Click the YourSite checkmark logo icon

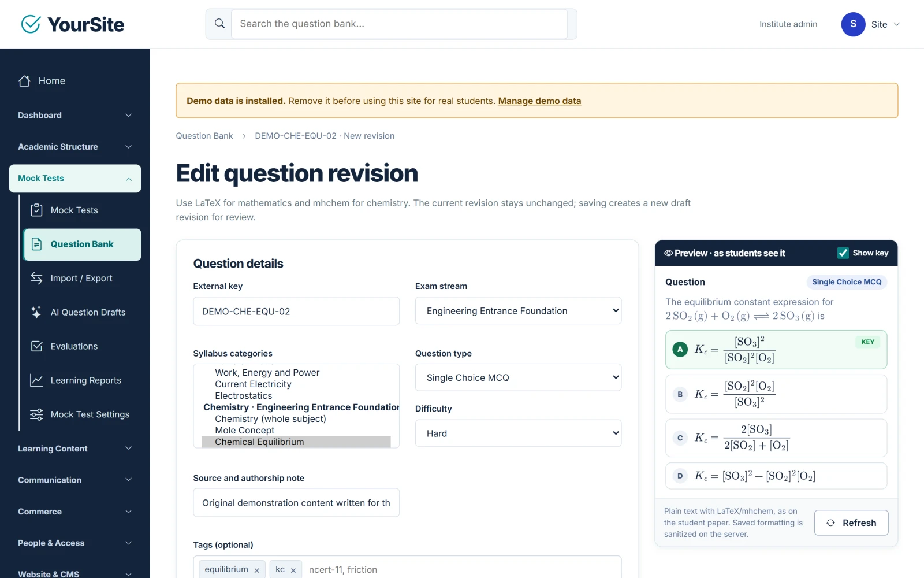click(31, 24)
